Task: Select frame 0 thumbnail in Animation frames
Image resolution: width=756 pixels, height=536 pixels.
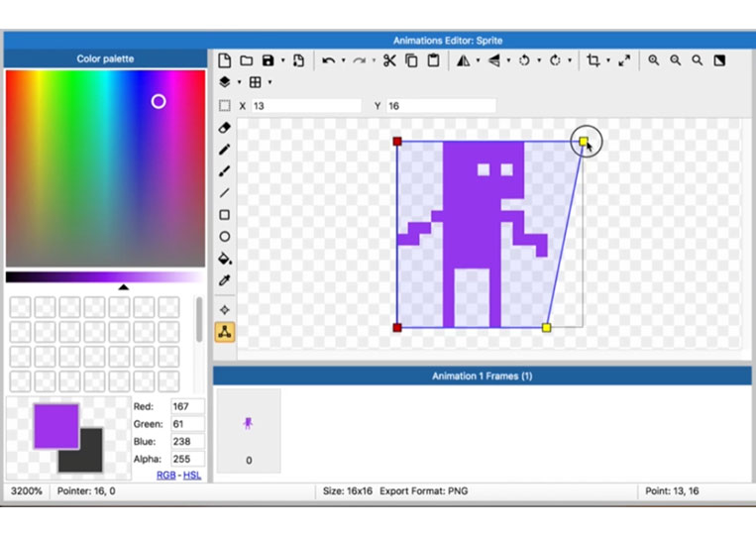Action: coord(249,431)
